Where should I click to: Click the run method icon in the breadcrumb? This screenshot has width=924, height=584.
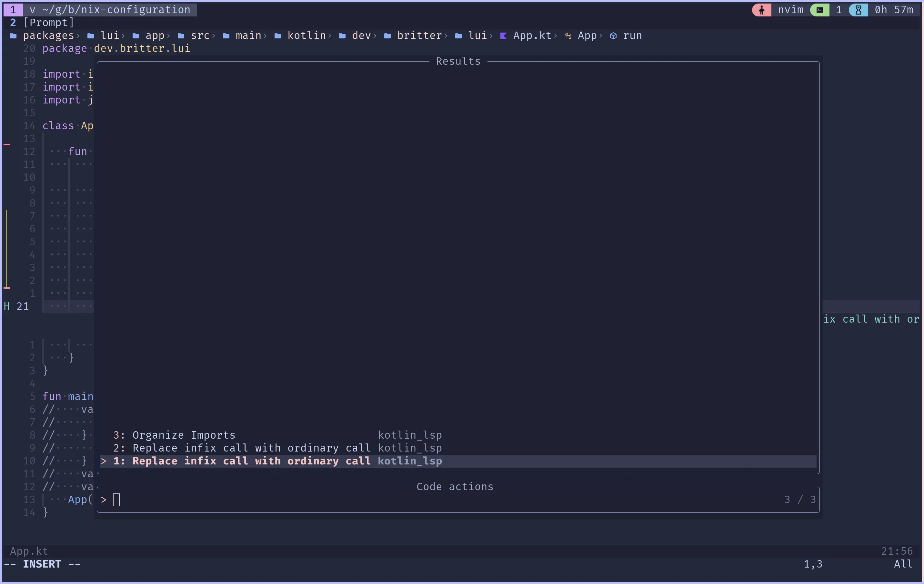tap(614, 35)
